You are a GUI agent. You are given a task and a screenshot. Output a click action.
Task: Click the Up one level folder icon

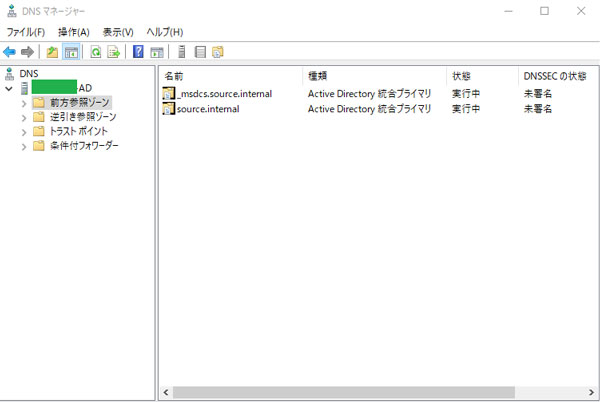click(52, 52)
